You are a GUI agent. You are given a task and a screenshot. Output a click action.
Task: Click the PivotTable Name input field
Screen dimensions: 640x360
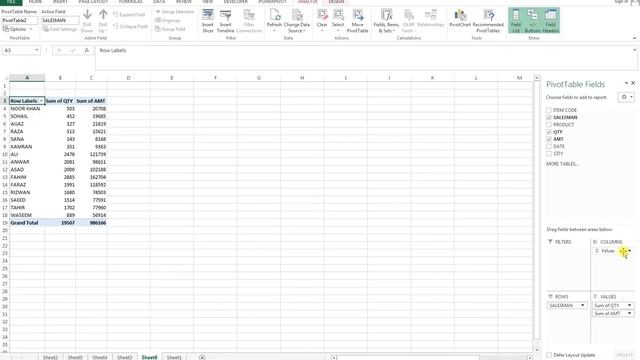pyautogui.click(x=19, y=20)
